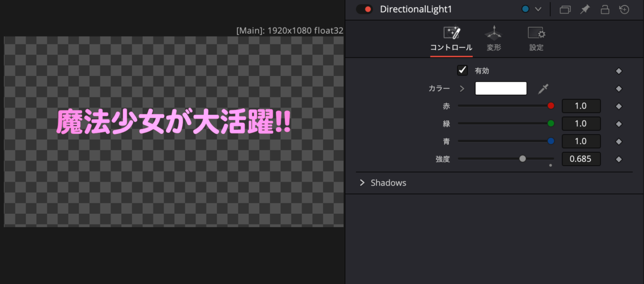Click the 緑 value field

click(581, 124)
